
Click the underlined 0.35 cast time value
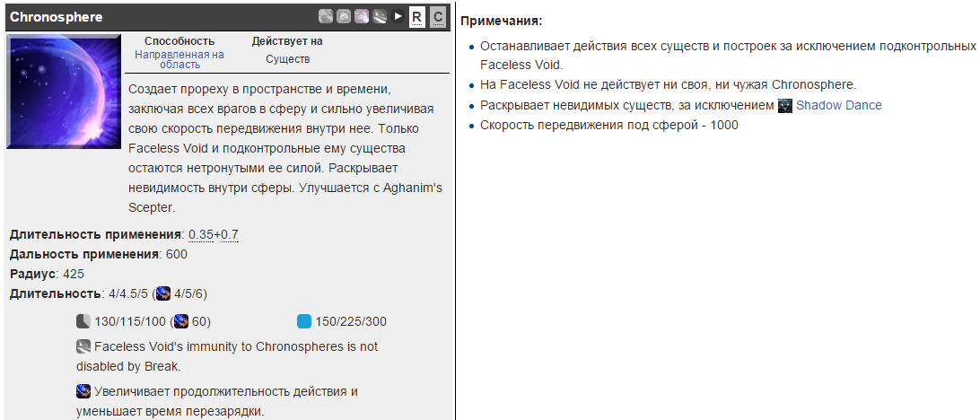point(200,235)
